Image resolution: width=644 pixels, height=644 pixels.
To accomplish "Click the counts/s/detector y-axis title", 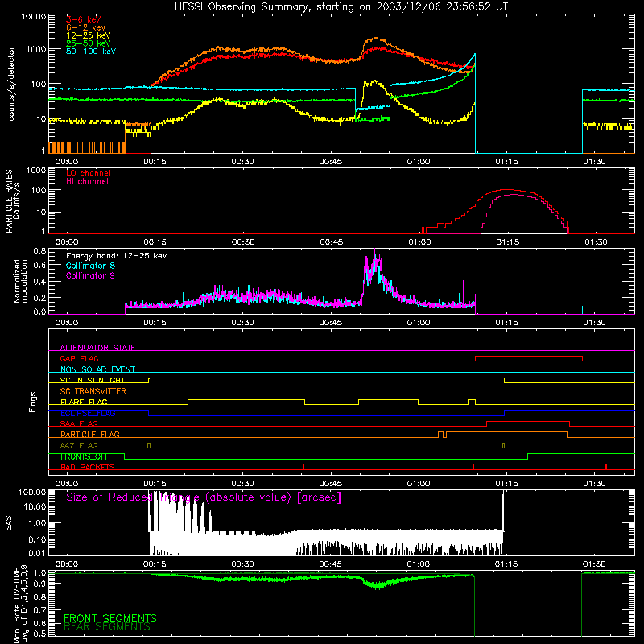I will (11, 84).
